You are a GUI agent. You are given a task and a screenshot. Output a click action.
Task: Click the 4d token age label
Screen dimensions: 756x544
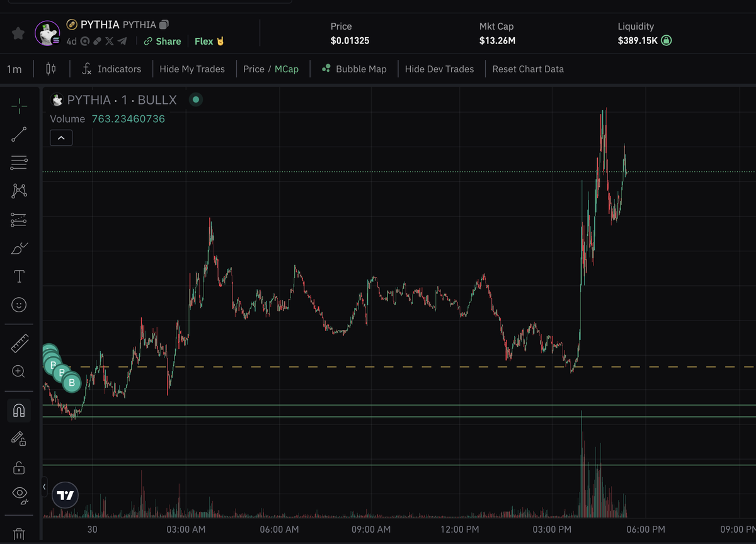71,41
